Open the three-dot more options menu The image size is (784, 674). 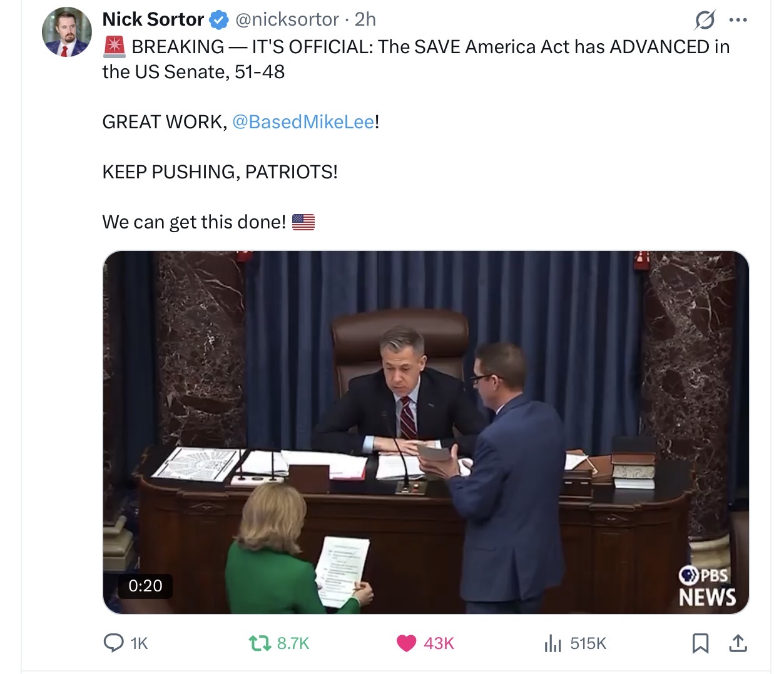[738, 20]
